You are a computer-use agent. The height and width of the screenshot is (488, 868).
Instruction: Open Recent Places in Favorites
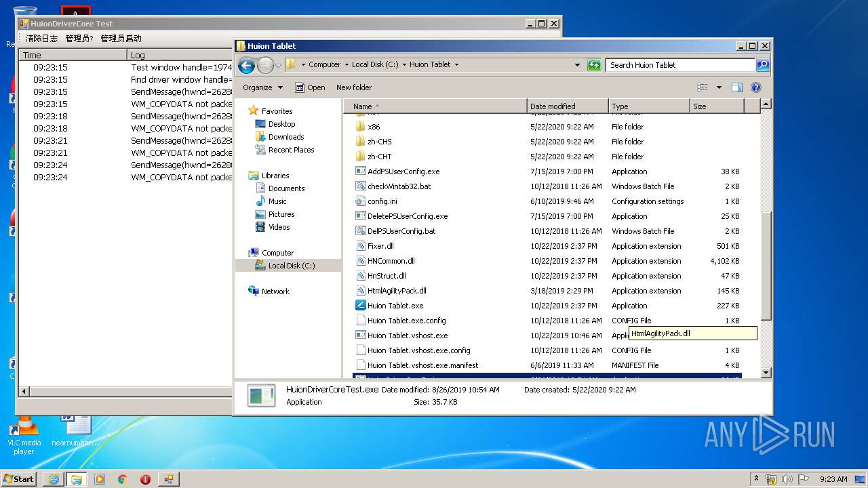(291, 150)
